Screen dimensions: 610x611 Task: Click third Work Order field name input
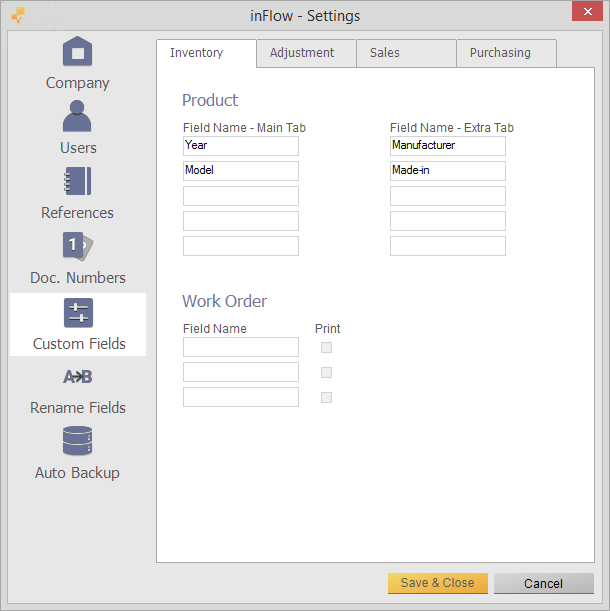tap(241, 397)
